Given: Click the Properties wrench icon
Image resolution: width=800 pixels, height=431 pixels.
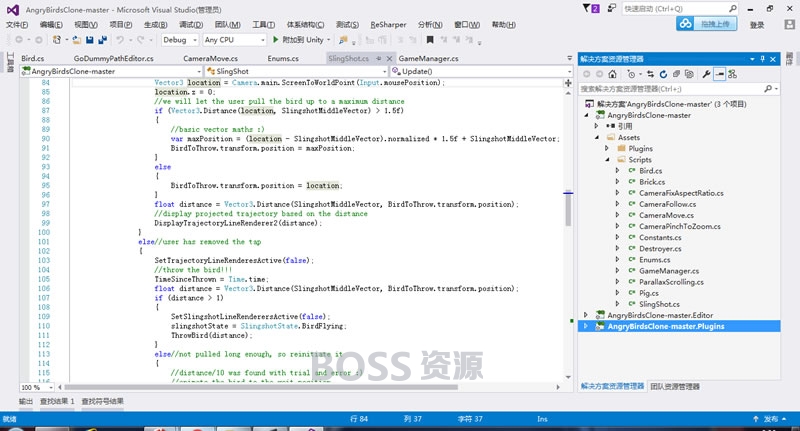Looking at the screenshot, I should pyautogui.click(x=707, y=74).
